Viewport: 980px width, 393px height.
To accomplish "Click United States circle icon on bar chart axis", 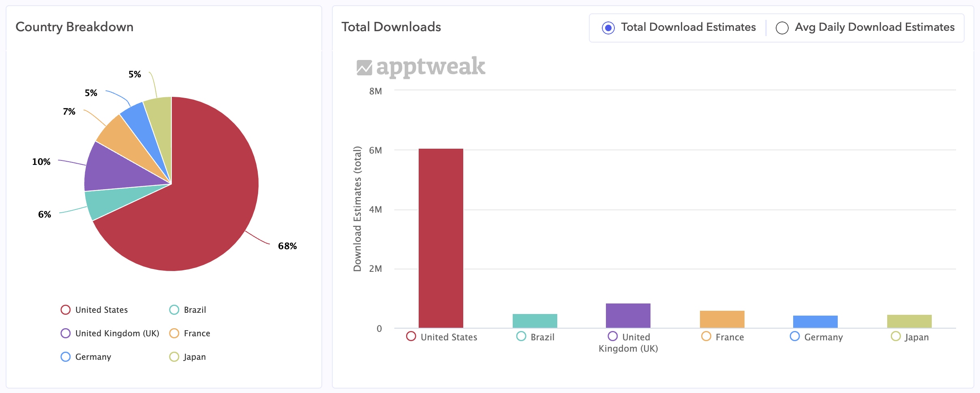I will click(x=411, y=337).
